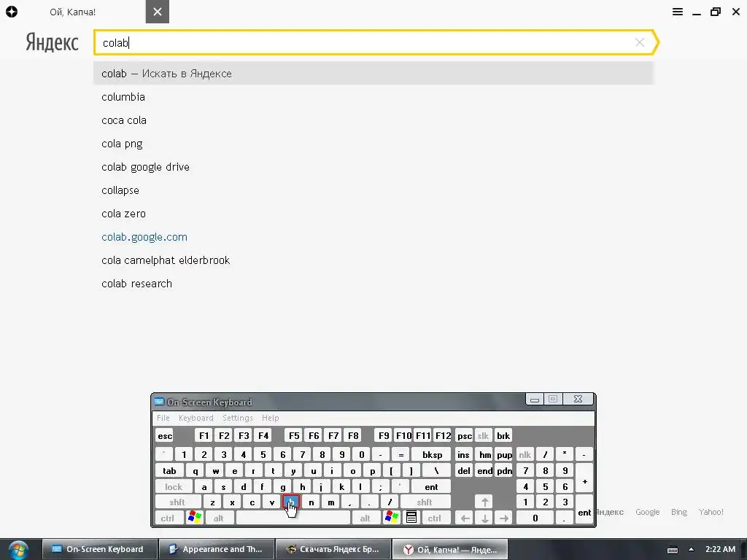Click the del key on the keyboard
The height and width of the screenshot is (560, 747).
(x=464, y=470)
